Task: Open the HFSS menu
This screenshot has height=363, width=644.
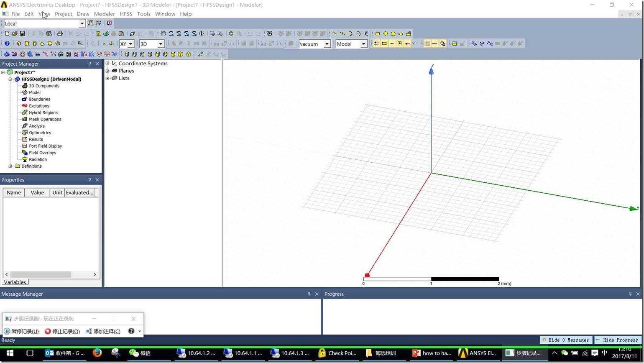Action: (126, 14)
